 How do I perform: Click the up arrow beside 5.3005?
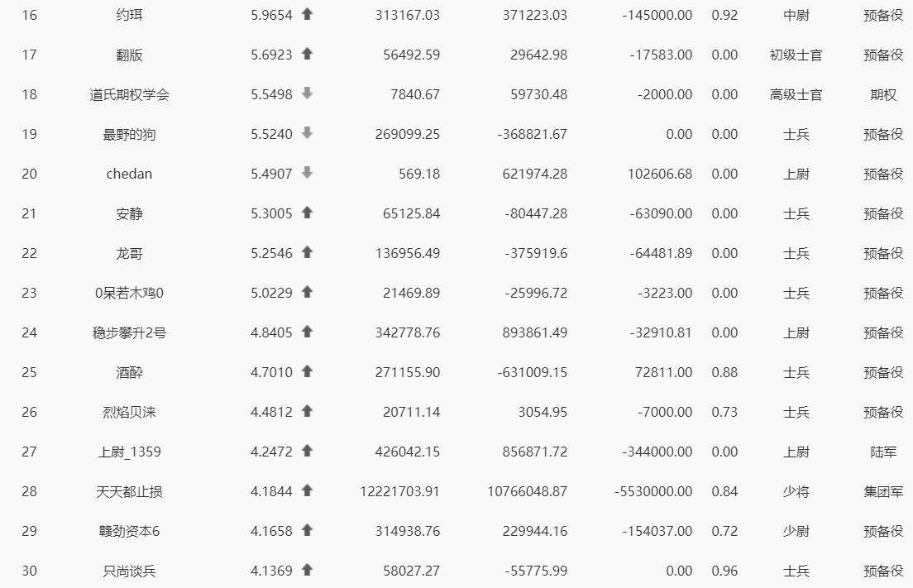[308, 213]
